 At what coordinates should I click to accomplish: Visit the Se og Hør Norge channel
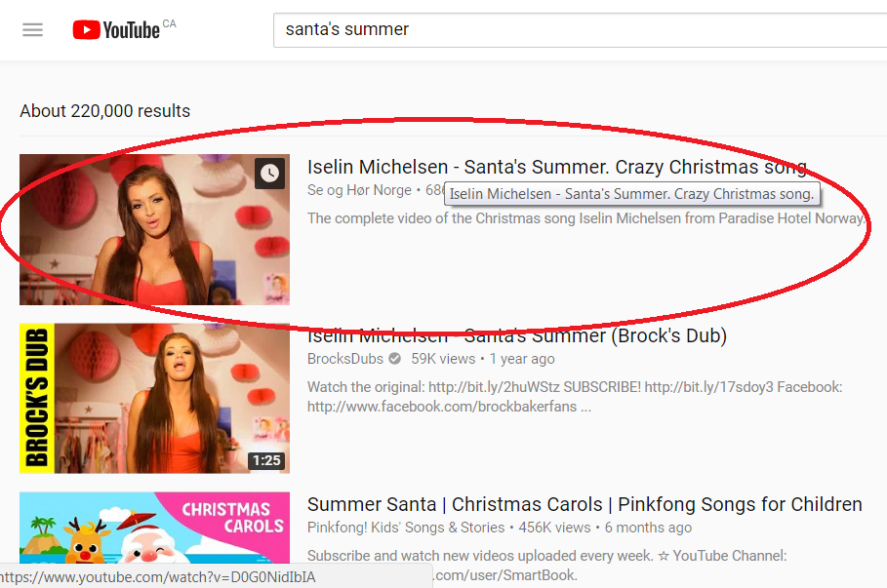tap(359, 190)
